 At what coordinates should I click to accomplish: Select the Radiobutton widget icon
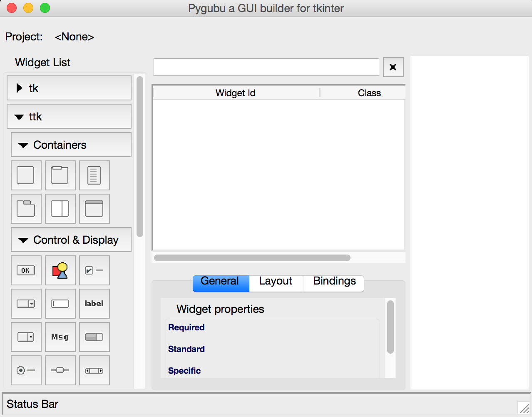[26, 370]
